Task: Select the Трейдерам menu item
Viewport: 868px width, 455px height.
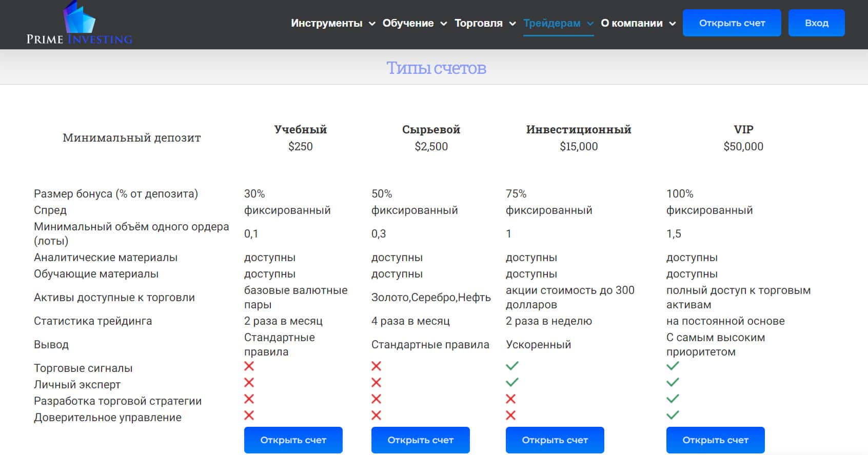Action: 551,23
